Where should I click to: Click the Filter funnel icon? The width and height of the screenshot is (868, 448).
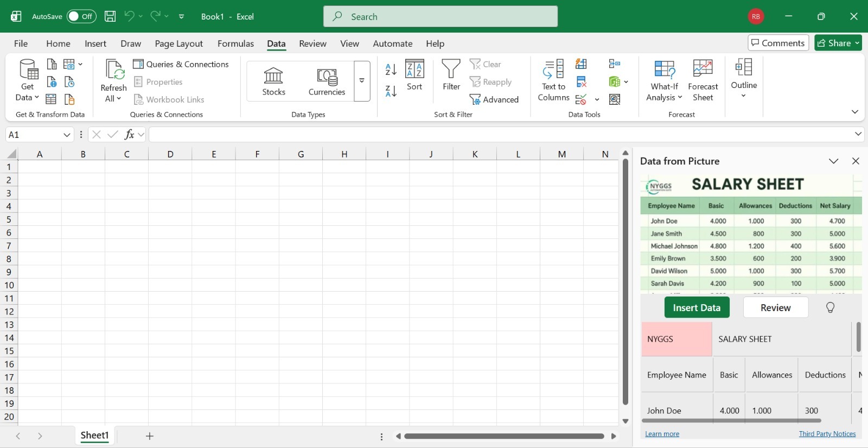coord(451,69)
